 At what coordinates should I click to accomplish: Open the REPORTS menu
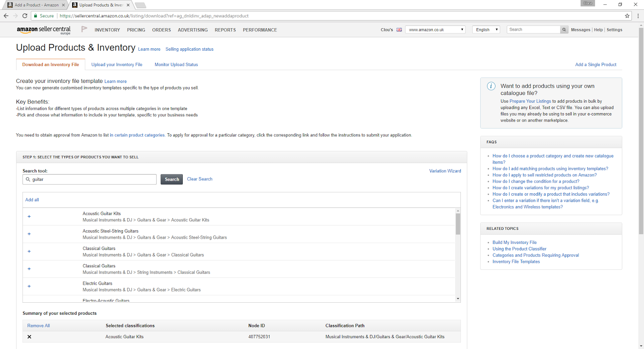tap(225, 30)
